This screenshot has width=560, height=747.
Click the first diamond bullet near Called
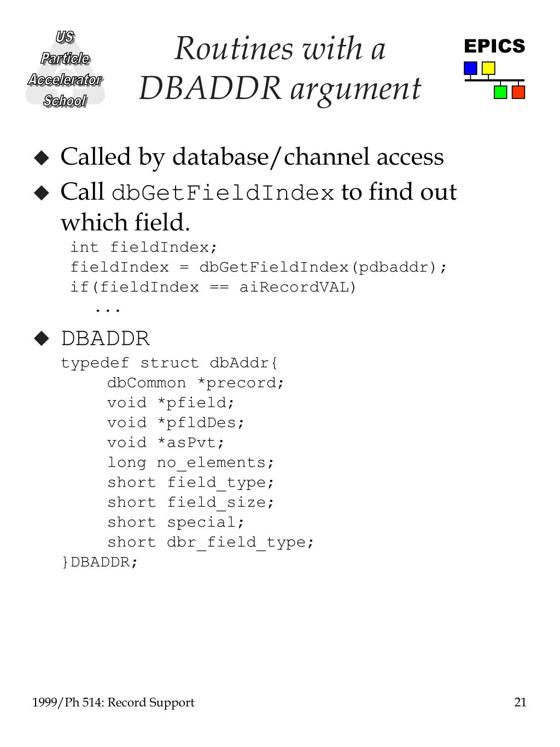pos(42,159)
